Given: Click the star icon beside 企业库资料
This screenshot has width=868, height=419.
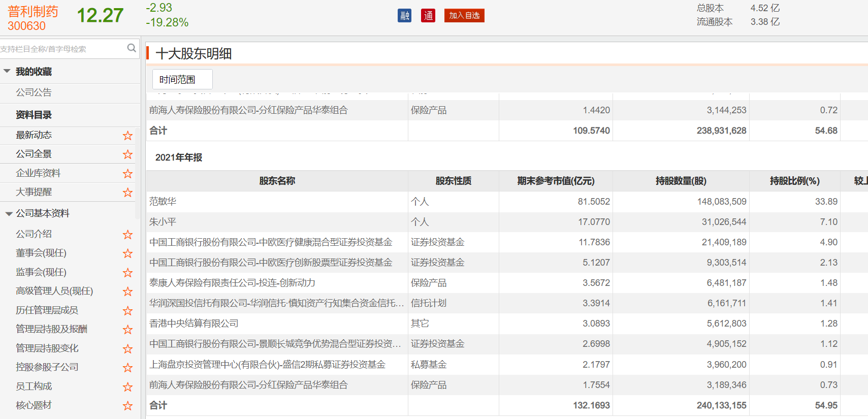Looking at the screenshot, I should click(127, 174).
